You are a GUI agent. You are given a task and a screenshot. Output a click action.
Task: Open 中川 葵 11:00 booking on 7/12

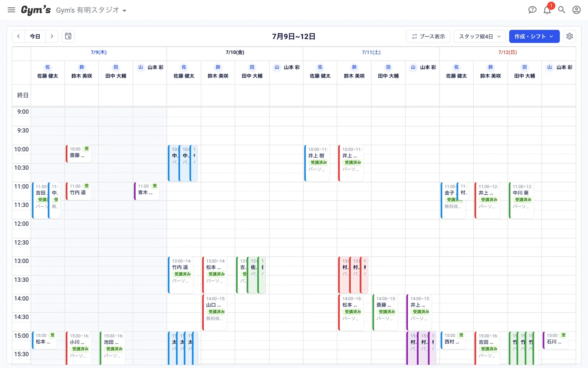521,200
